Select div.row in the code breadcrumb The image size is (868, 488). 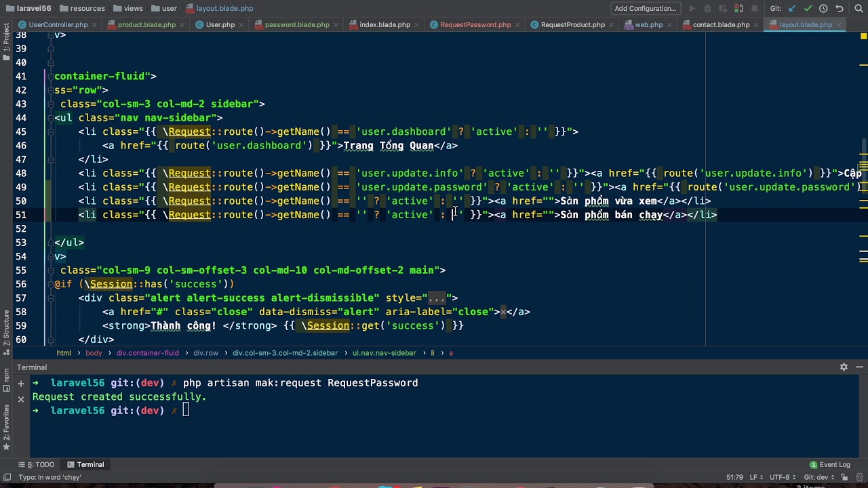point(205,353)
